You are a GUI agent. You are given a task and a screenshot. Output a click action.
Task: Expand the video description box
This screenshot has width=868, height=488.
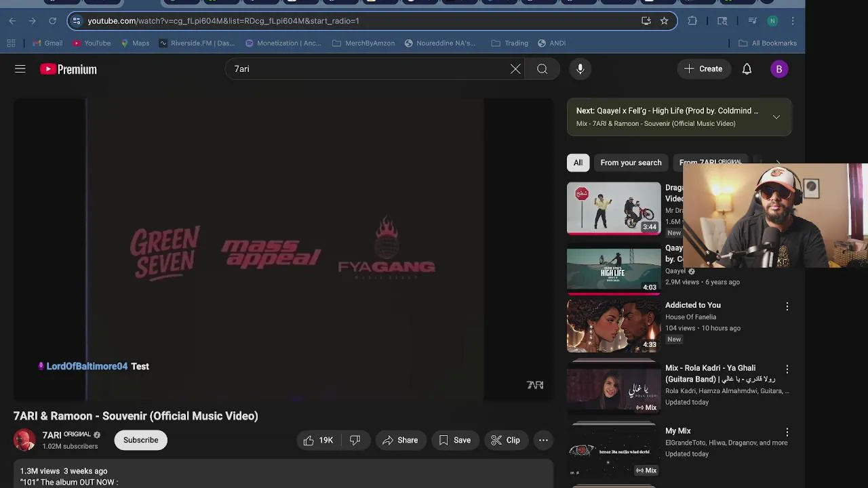[283, 474]
